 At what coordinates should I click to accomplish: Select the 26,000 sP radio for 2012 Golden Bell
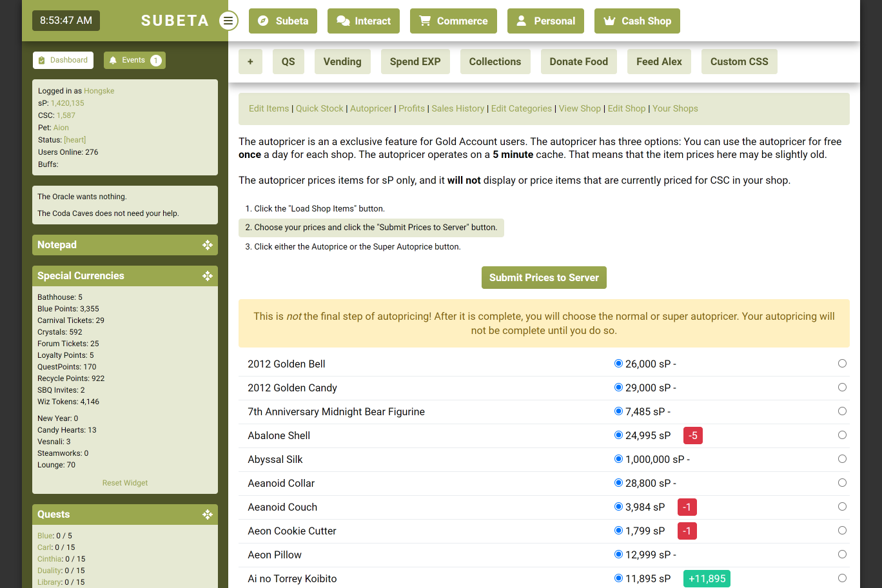click(x=618, y=364)
